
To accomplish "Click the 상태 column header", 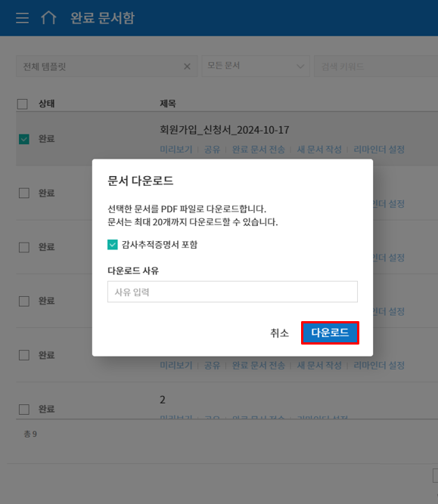I will (x=47, y=104).
